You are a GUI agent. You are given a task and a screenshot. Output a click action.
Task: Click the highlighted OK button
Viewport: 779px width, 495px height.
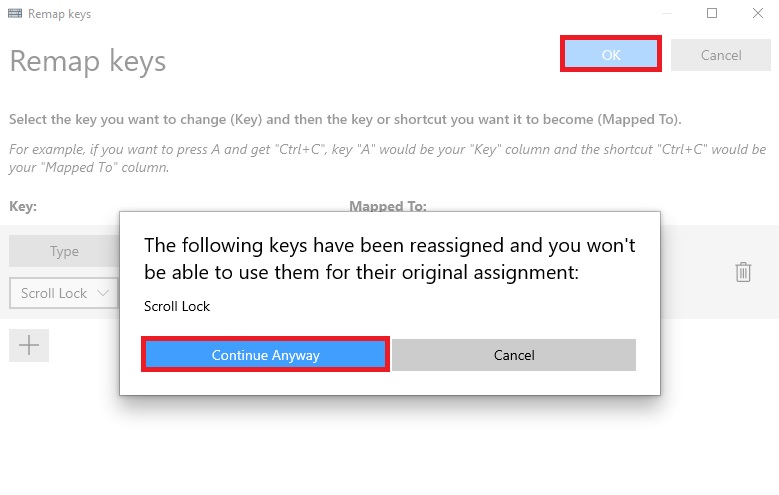611,54
